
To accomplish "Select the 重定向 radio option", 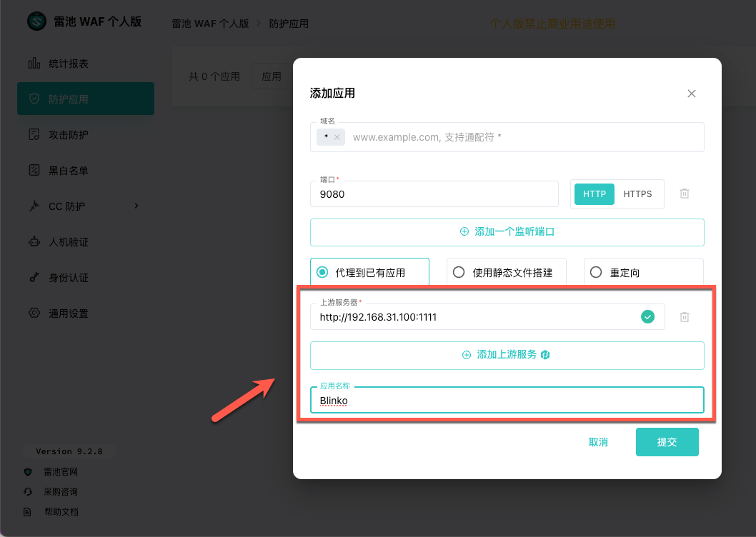I will click(643, 272).
